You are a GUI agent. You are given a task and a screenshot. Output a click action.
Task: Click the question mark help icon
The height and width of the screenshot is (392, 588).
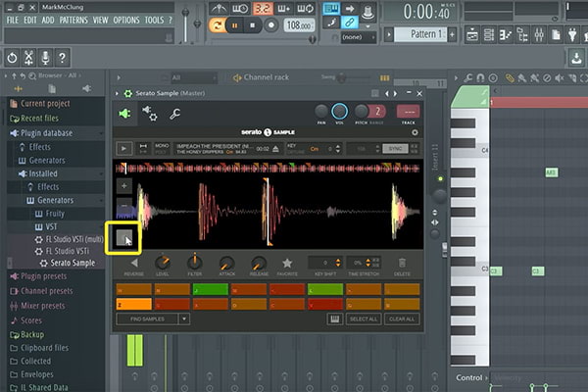63,58
